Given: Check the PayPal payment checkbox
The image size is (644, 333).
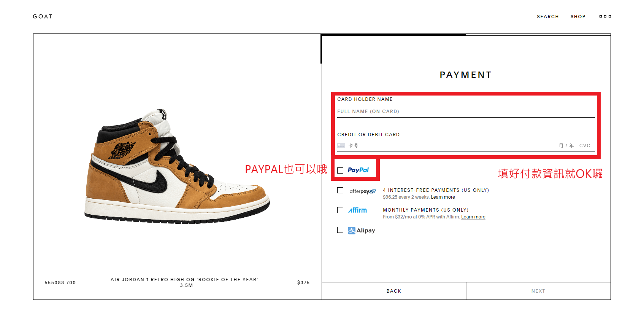Looking at the screenshot, I should [x=340, y=170].
